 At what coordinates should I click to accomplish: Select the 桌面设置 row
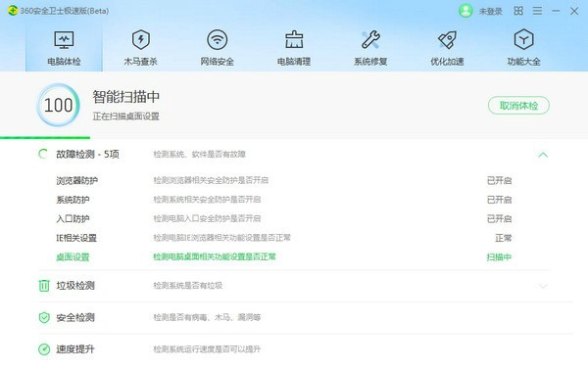[x=284, y=257]
